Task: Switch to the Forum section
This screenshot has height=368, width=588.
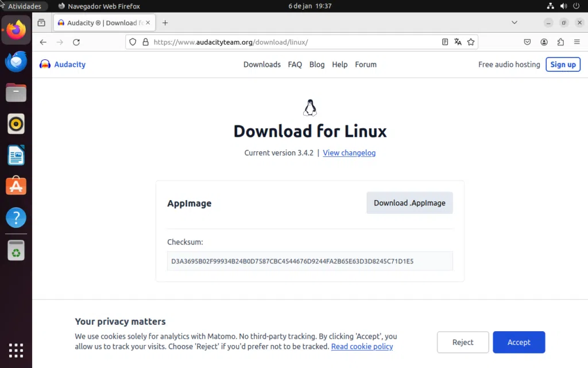Action: pos(366,64)
